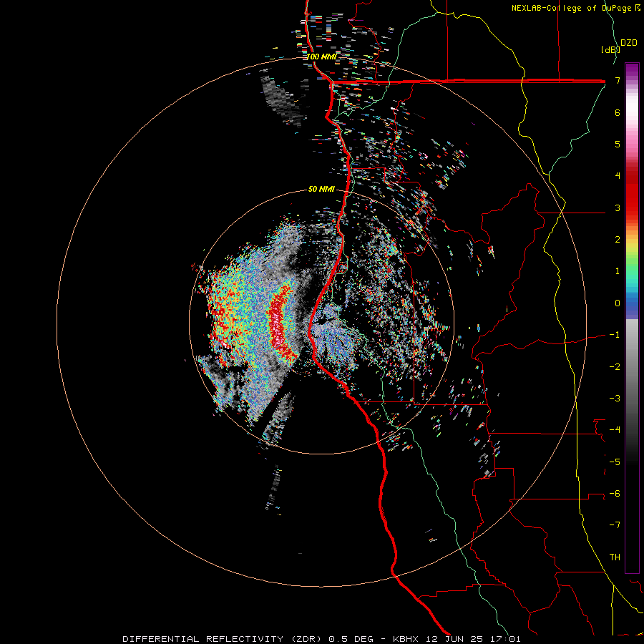The image size is (644, 644).
Task: Click the -4 dB scale label
Action: pos(615,430)
